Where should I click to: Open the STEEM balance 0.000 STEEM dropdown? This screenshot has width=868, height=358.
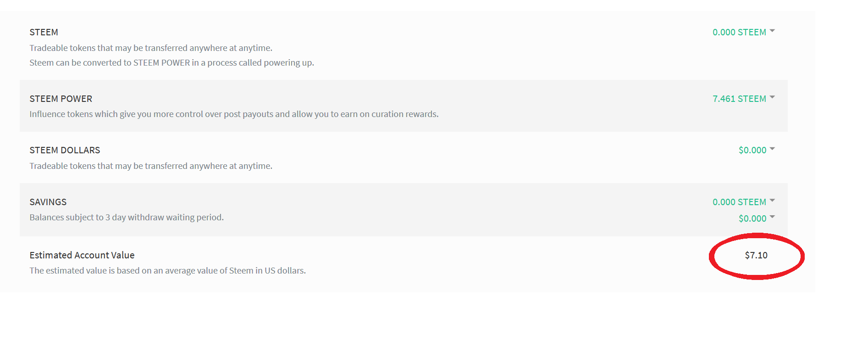coord(739,32)
